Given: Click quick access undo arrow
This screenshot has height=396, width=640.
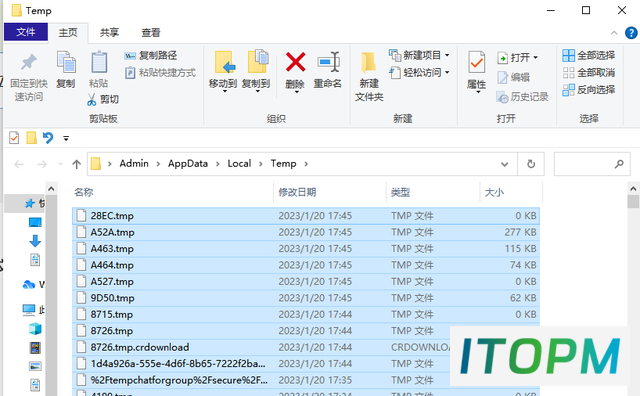Looking at the screenshot, I should pyautogui.click(x=48, y=138).
